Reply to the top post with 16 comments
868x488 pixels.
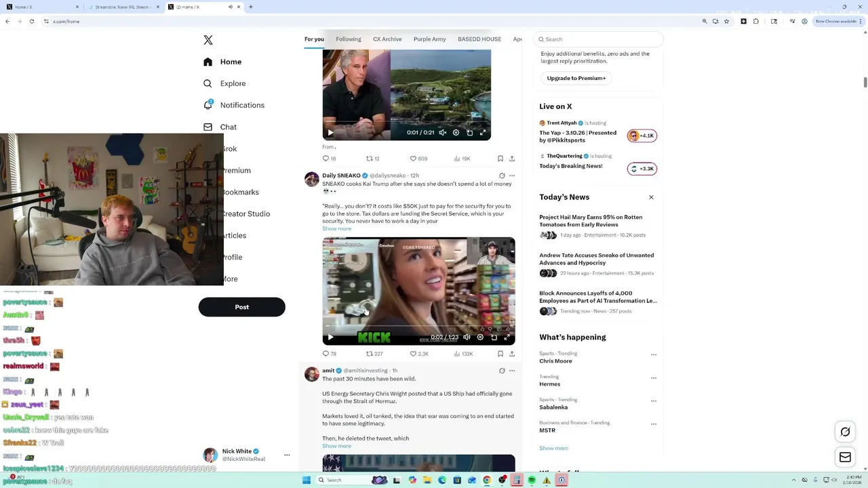pyautogui.click(x=329, y=159)
